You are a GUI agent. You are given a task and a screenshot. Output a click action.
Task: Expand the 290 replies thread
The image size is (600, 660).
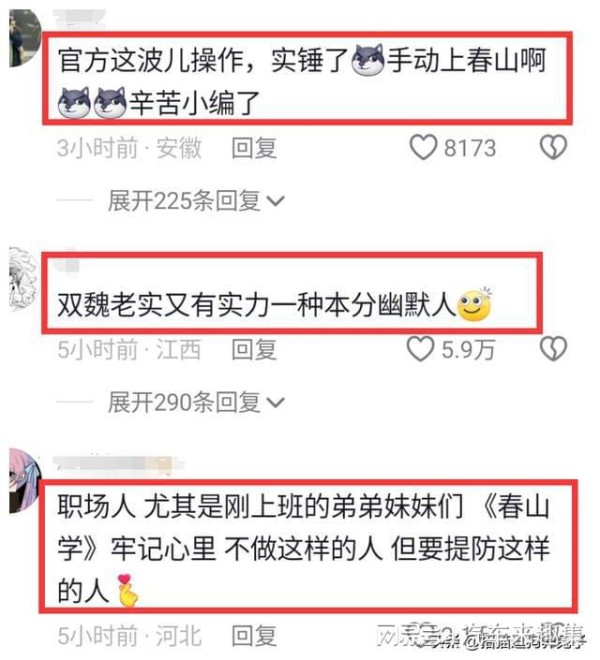pyautogui.click(x=196, y=402)
